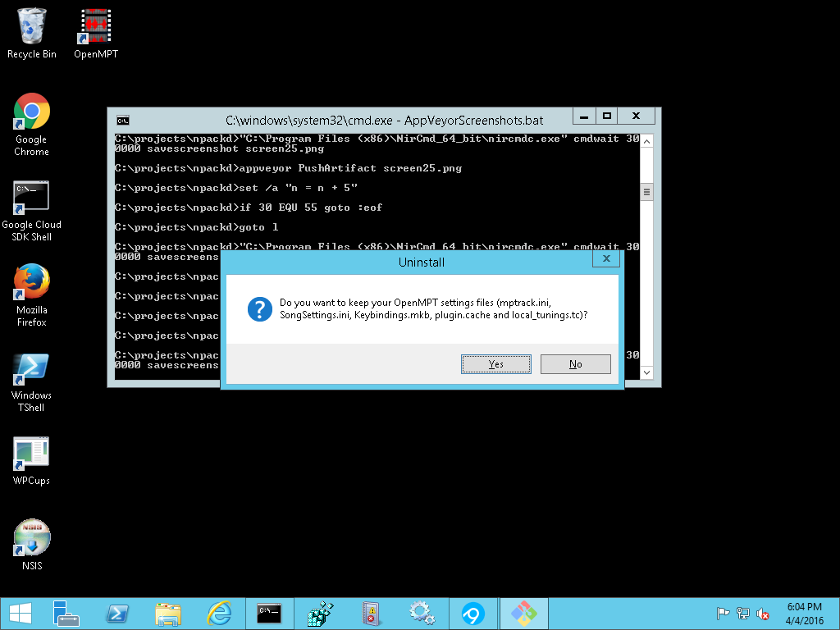This screenshot has height=630, width=840.
Task: Click Yes to keep OpenMPT settings files
Action: pos(495,364)
